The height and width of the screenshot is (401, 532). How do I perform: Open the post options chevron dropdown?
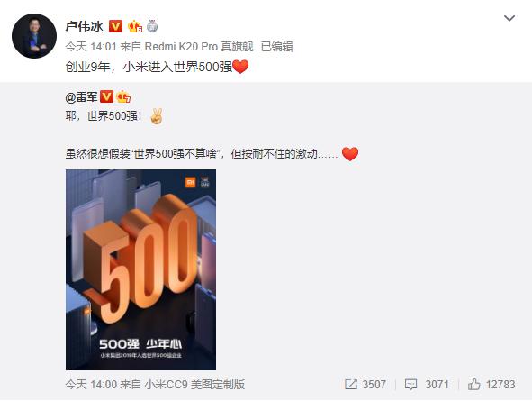509,18
